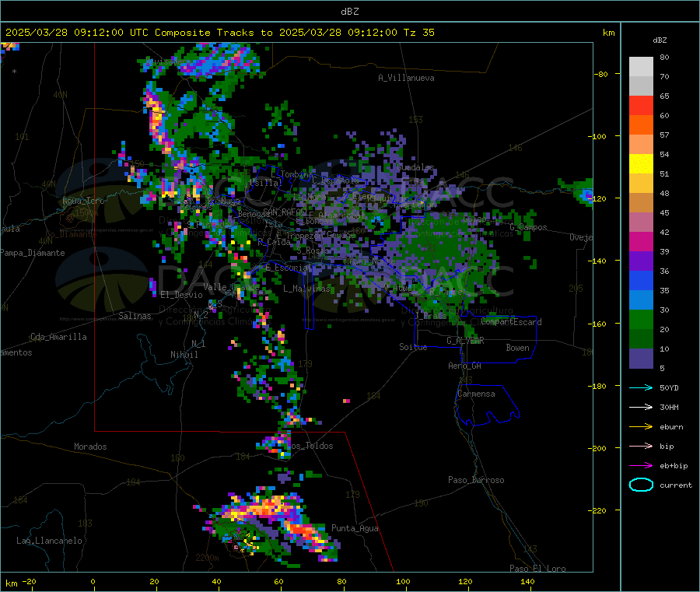This screenshot has height=592, width=700.
Task: Select the purple 36-39 dBZ swatch
Action: (641, 261)
